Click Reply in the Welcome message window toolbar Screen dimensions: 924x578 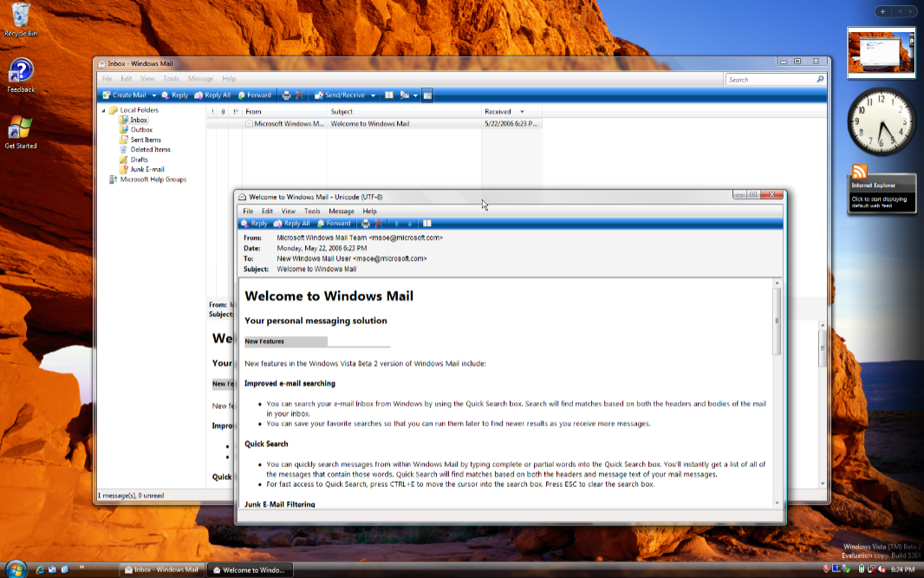(x=254, y=224)
